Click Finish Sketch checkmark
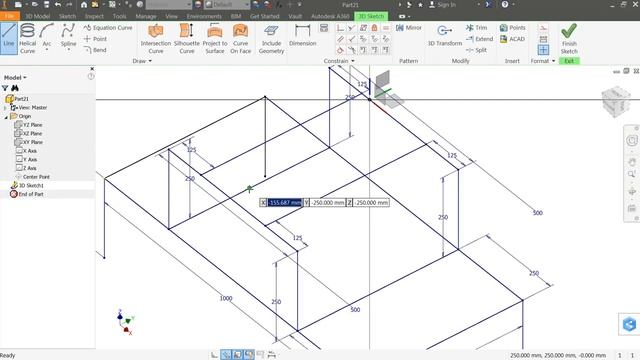This screenshot has width=640, height=360. tap(569, 38)
